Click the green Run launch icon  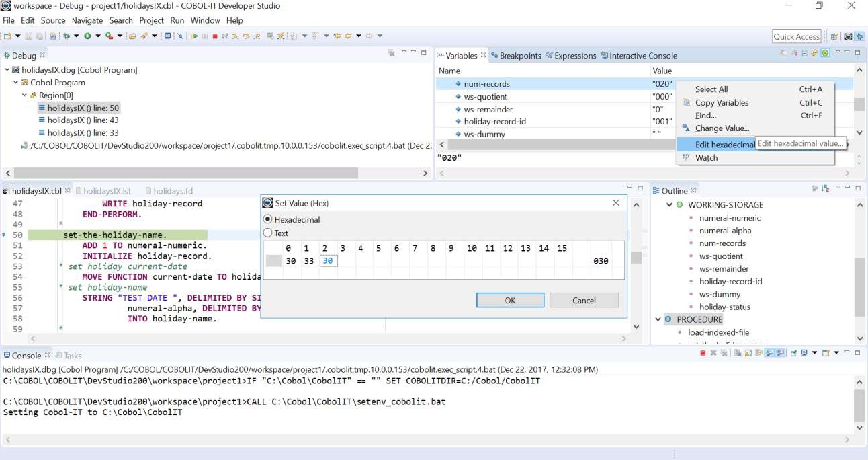point(87,36)
